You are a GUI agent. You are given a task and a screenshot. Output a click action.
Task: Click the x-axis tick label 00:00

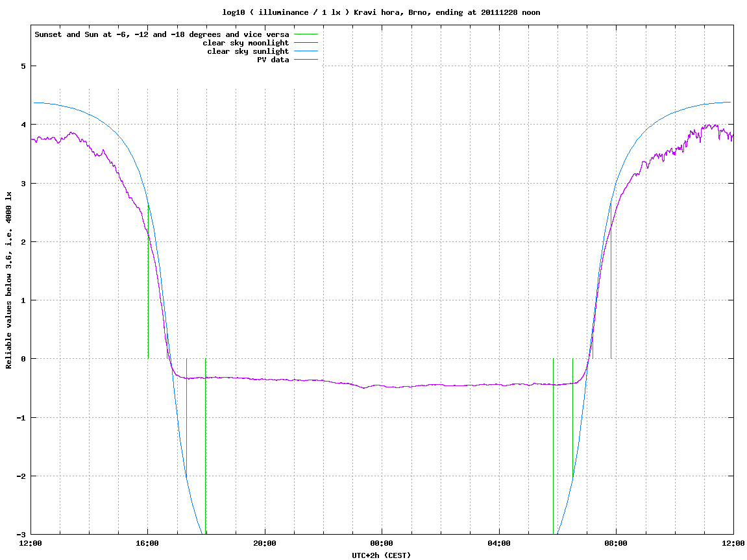pyautogui.click(x=382, y=543)
